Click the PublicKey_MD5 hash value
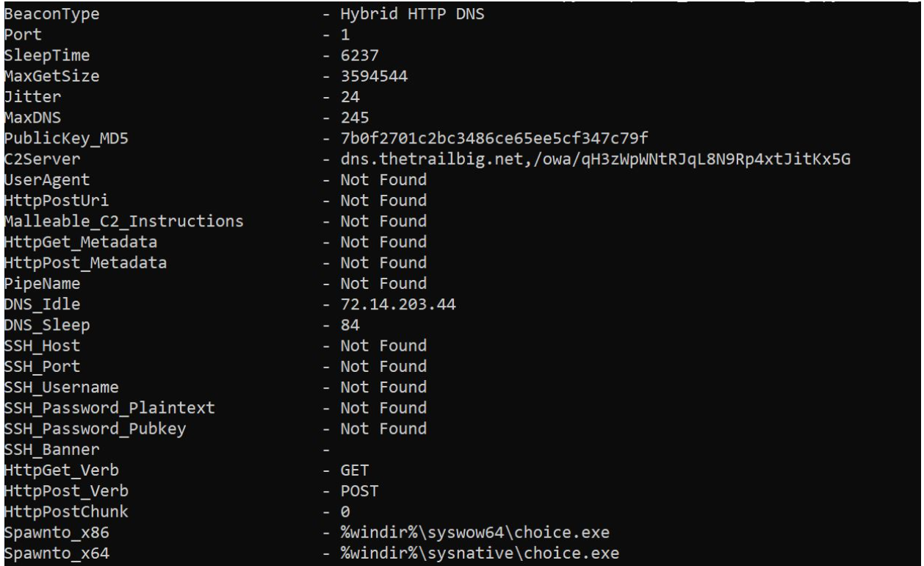This screenshot has height=566, width=924. pos(491,139)
